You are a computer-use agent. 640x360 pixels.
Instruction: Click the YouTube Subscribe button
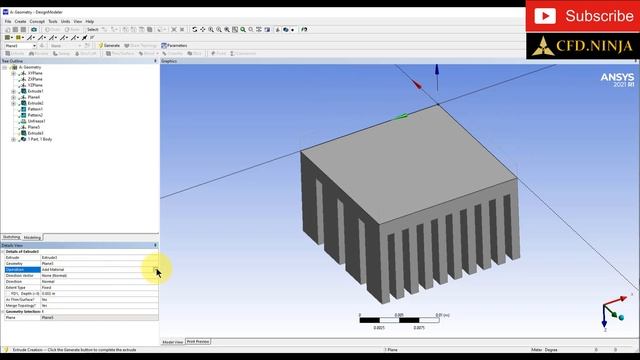(x=582, y=16)
